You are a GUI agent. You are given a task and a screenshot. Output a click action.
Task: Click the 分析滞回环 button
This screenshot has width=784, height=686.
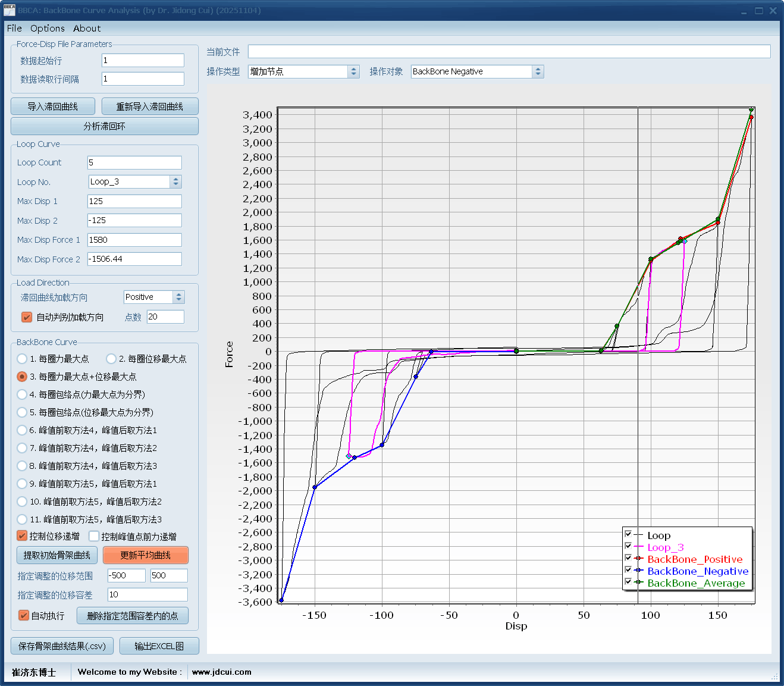(105, 126)
